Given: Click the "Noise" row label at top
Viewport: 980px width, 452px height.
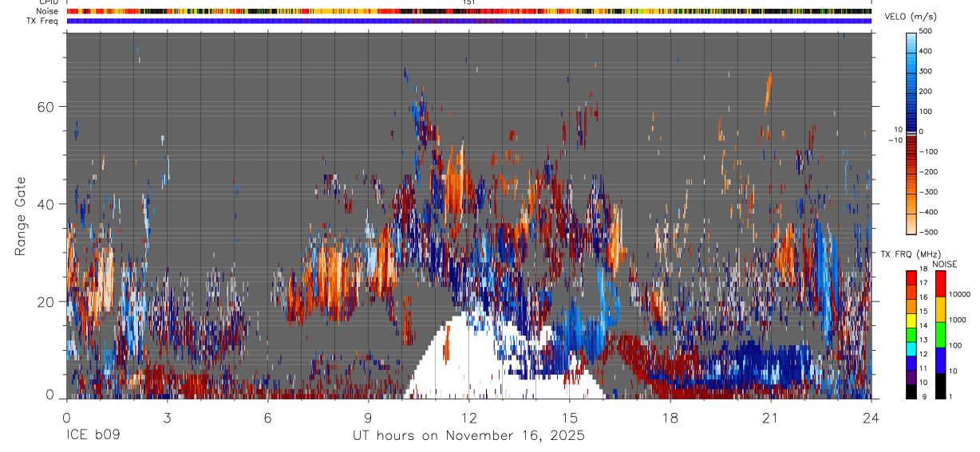Looking at the screenshot, I should [x=45, y=11].
